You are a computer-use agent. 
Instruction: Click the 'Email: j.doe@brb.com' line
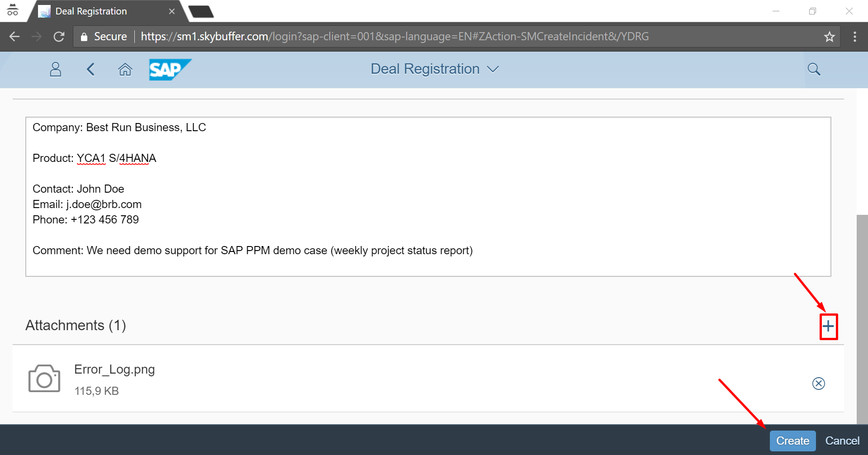(x=87, y=204)
